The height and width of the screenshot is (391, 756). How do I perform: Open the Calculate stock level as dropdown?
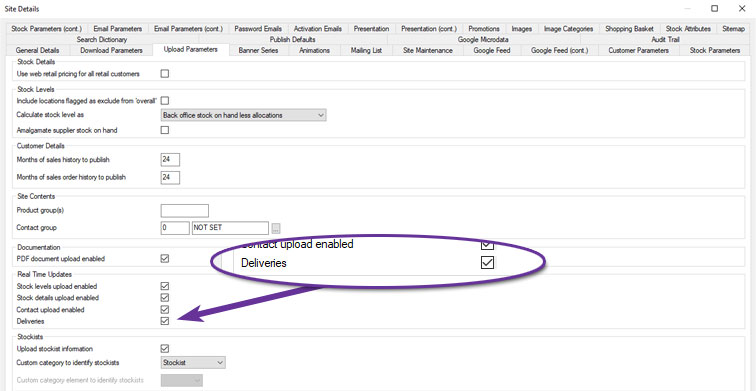pyautogui.click(x=243, y=115)
